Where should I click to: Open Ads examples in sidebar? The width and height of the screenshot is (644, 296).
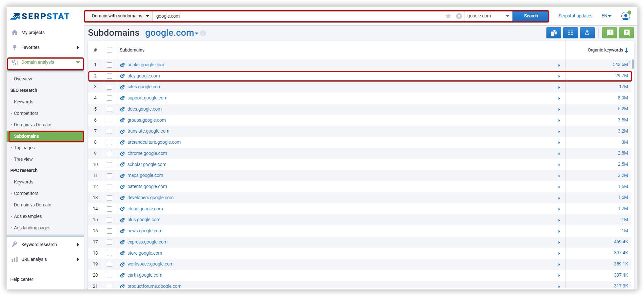28,216
